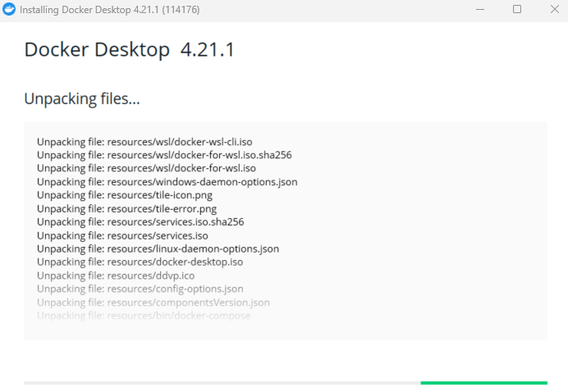Select the log line for docker-for-wsl.iso.sha256
This screenshot has height=392, width=568.
(x=164, y=155)
